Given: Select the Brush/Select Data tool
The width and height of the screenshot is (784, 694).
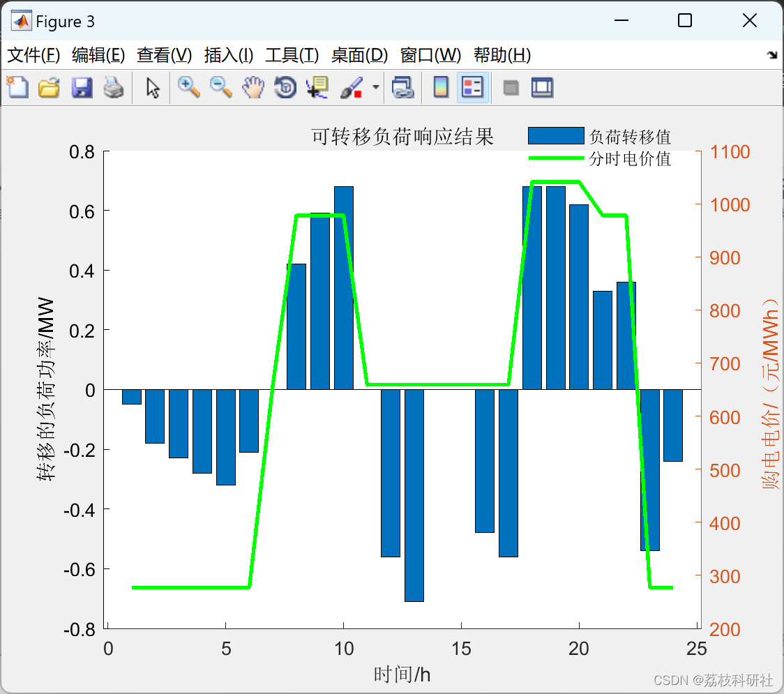Looking at the screenshot, I should pyautogui.click(x=352, y=87).
